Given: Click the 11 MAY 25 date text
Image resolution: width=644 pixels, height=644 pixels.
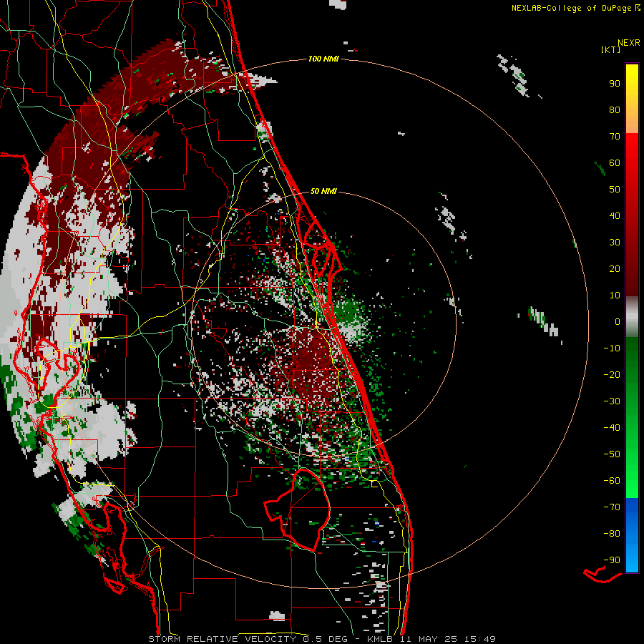Looking at the screenshot, I should [429, 639].
